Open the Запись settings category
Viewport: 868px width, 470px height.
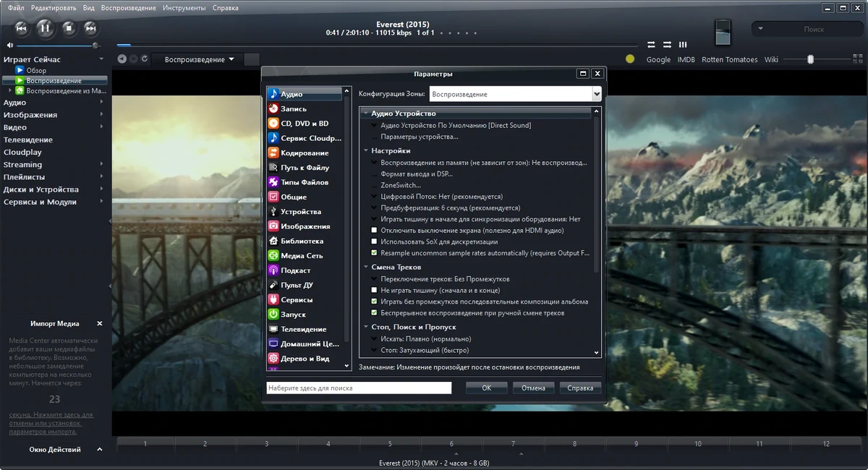pyautogui.click(x=305, y=108)
